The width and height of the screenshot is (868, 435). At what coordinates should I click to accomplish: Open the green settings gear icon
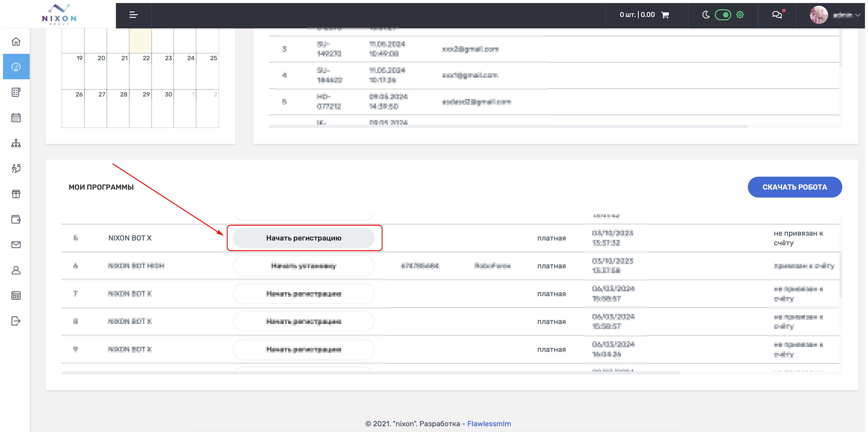point(740,15)
